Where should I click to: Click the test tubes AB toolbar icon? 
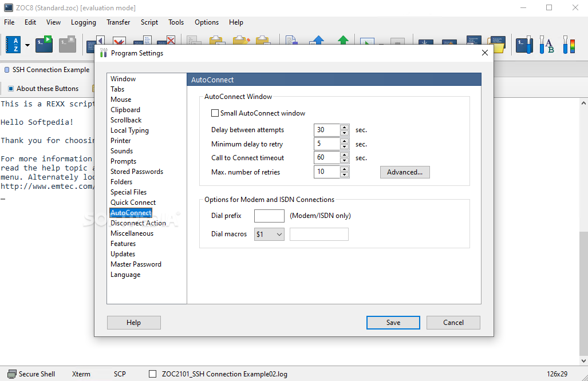coord(547,45)
